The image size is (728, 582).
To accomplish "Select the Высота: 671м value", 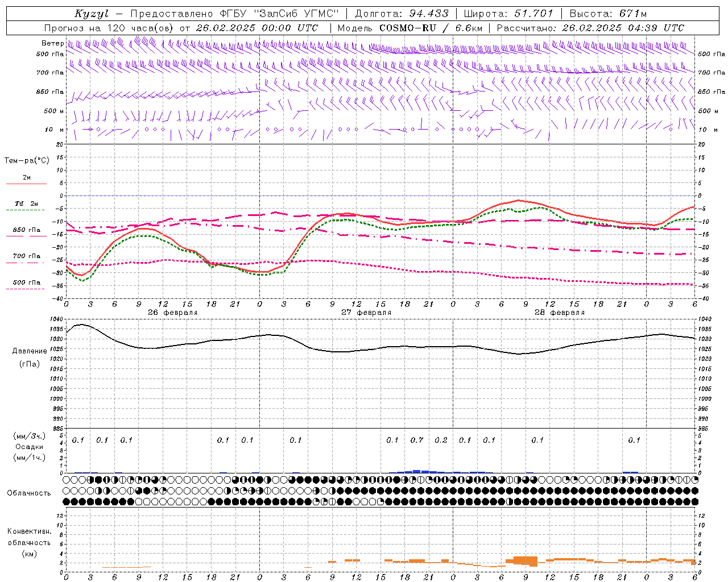I will coord(607,14).
